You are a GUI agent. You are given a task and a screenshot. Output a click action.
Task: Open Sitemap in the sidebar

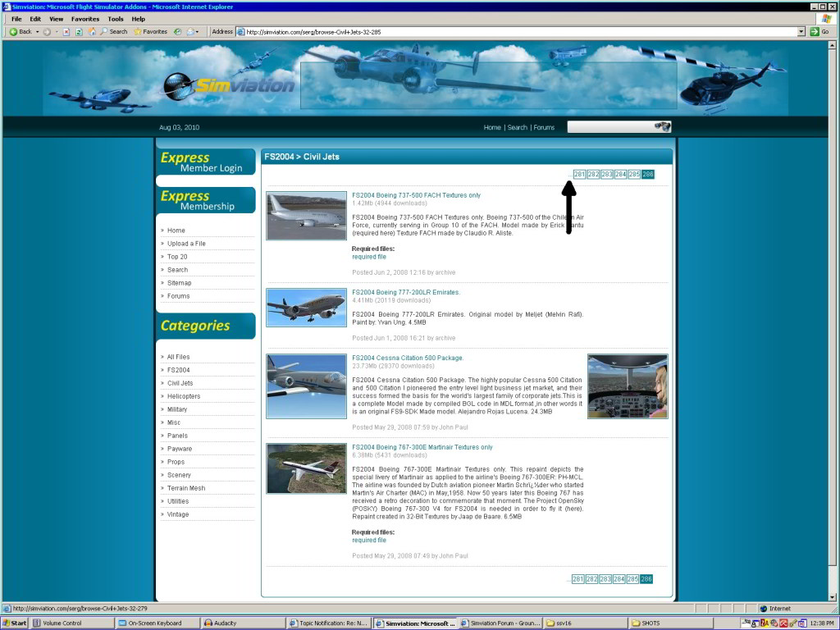(180, 283)
